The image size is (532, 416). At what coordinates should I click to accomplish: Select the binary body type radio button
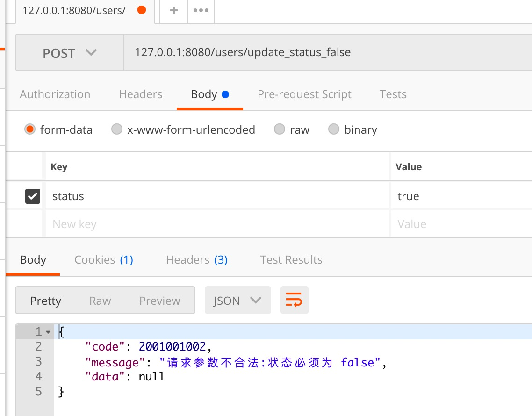click(x=334, y=129)
